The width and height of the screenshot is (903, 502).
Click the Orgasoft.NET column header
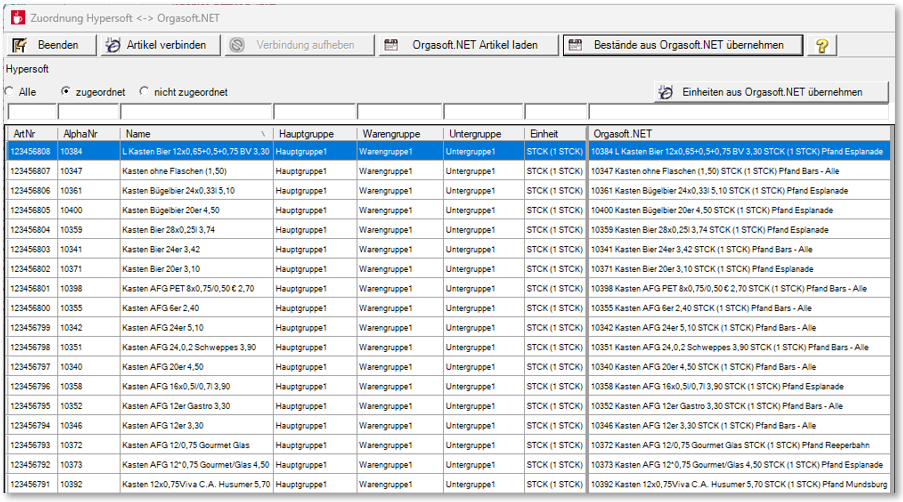[x=739, y=134]
